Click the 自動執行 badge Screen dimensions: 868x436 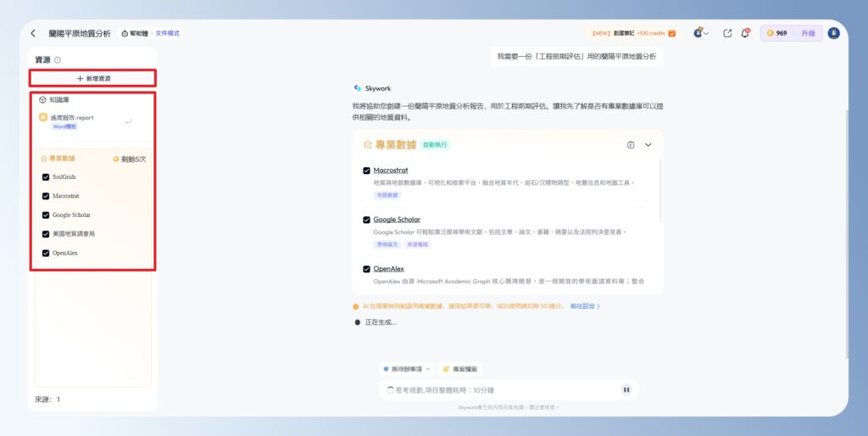coord(435,145)
